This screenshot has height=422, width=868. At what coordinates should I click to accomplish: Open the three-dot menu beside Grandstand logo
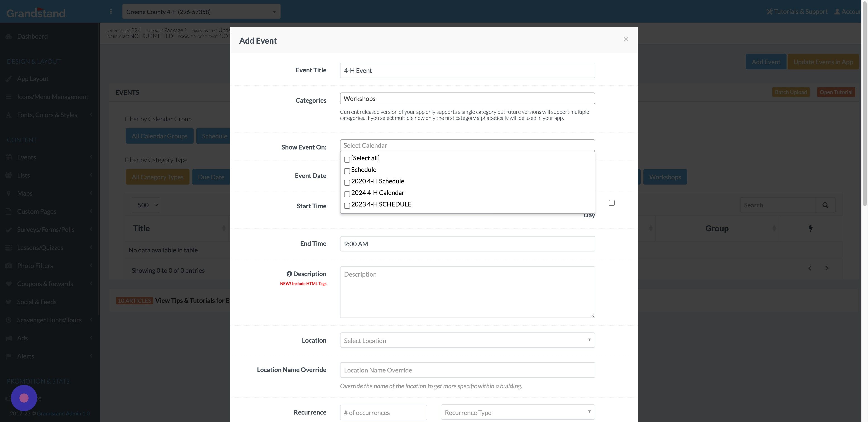(111, 12)
